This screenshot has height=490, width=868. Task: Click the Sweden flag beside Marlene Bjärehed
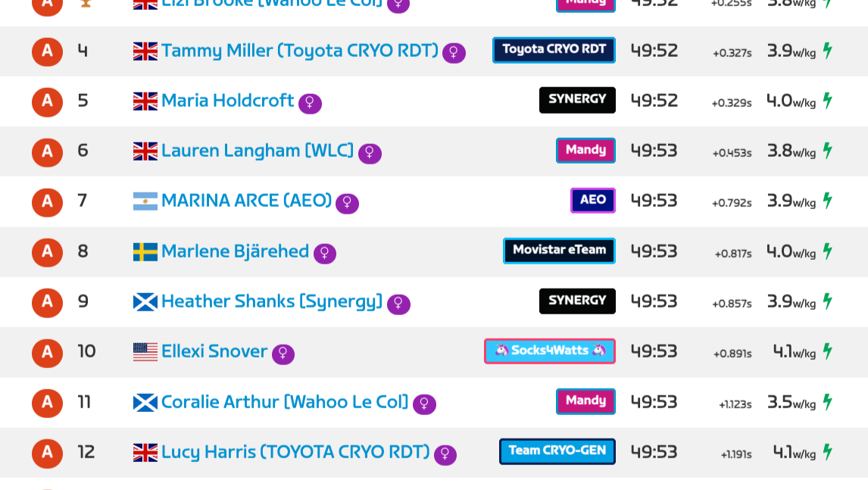[x=145, y=252]
